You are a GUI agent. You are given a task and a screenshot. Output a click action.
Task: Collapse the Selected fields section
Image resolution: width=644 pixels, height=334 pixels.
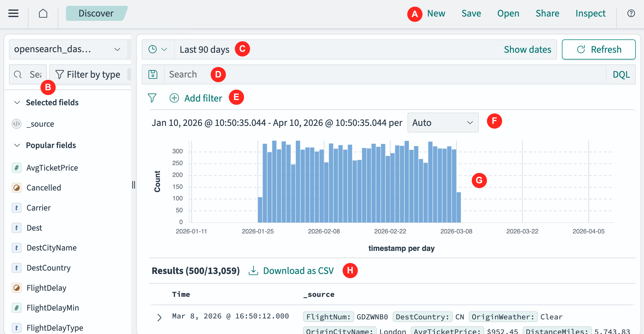coord(17,102)
